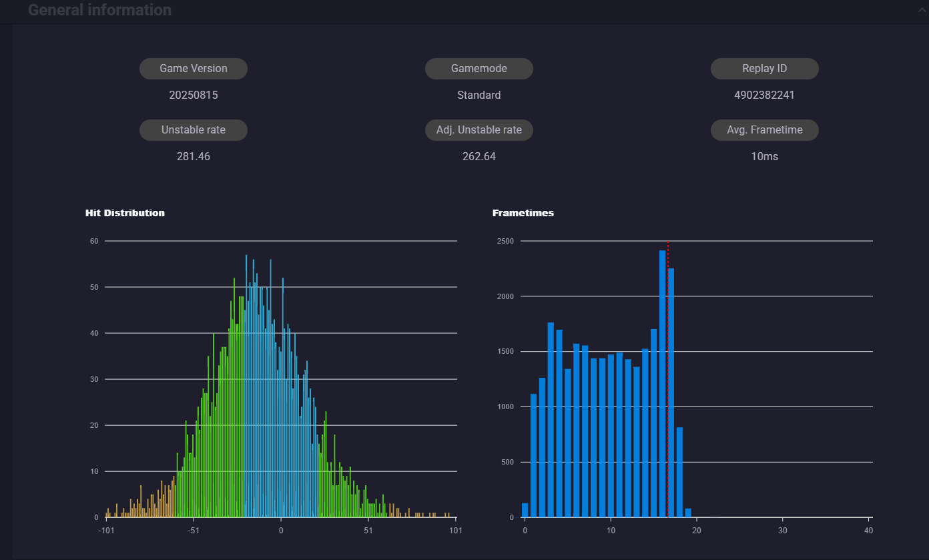
Task: Click the 10ms average frametime value
Action: 765,157
